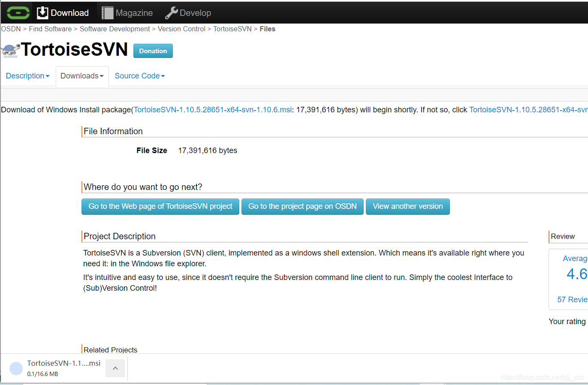Click the Related Projects heading
This screenshot has height=385, width=588.
tap(111, 350)
